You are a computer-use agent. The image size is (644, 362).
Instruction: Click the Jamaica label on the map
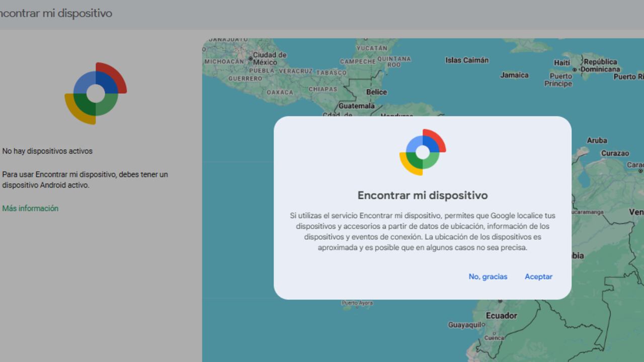514,75
